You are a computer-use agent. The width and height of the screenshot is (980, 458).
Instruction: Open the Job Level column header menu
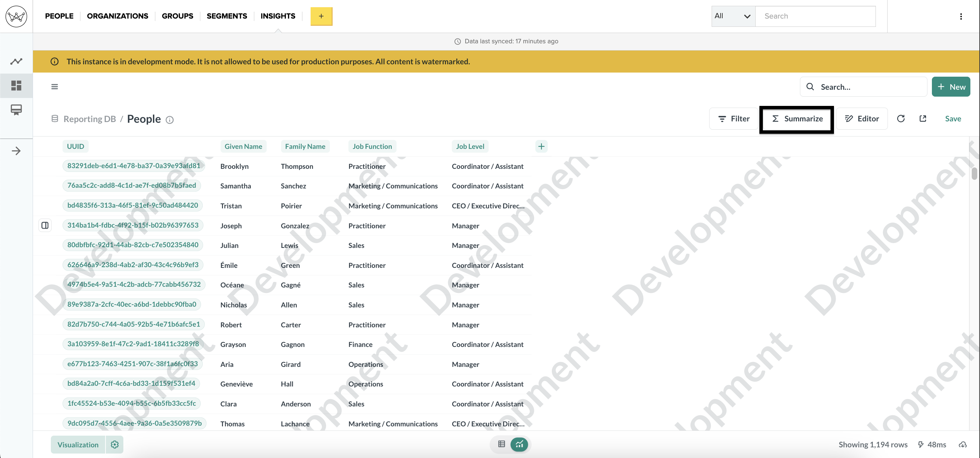point(470,146)
